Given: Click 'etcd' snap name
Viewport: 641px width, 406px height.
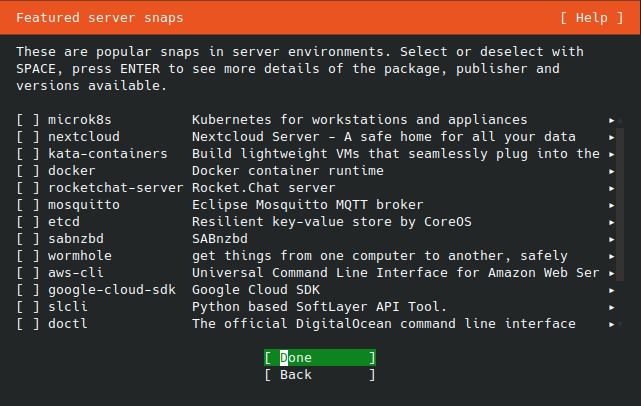Looking at the screenshot, I should tap(64, 222).
